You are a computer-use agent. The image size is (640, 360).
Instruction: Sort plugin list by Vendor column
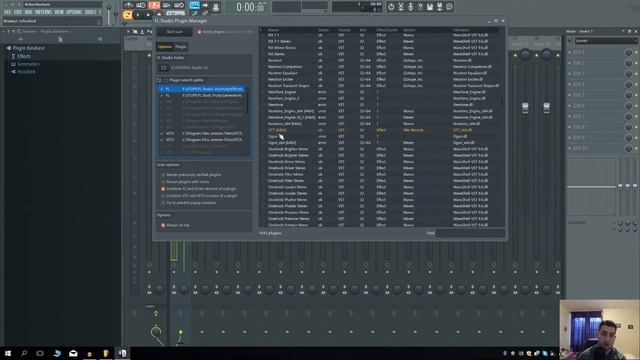click(409, 30)
